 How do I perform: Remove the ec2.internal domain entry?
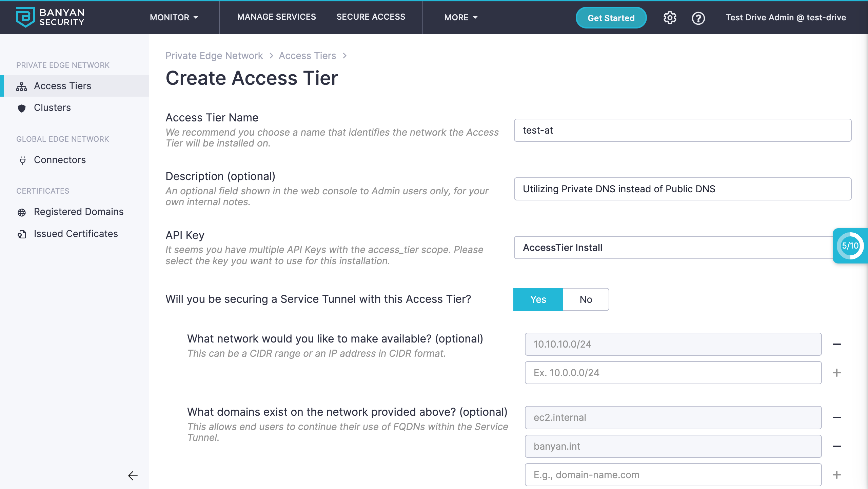click(x=836, y=417)
